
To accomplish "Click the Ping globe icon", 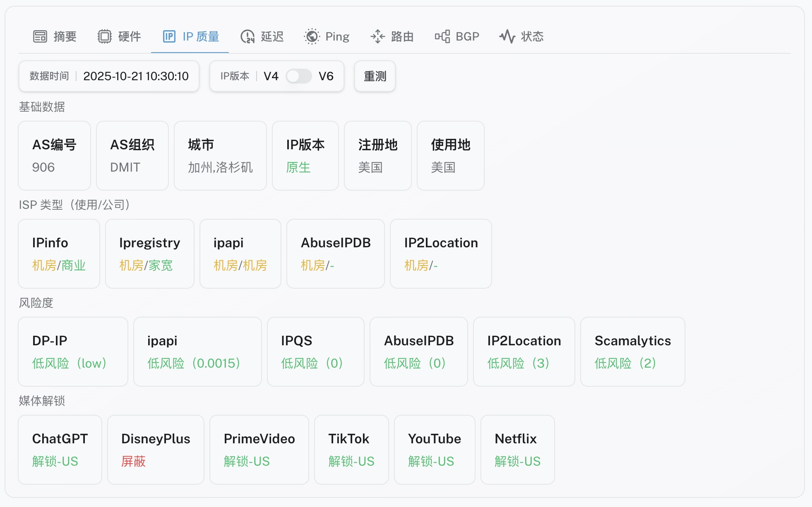I will tap(312, 36).
